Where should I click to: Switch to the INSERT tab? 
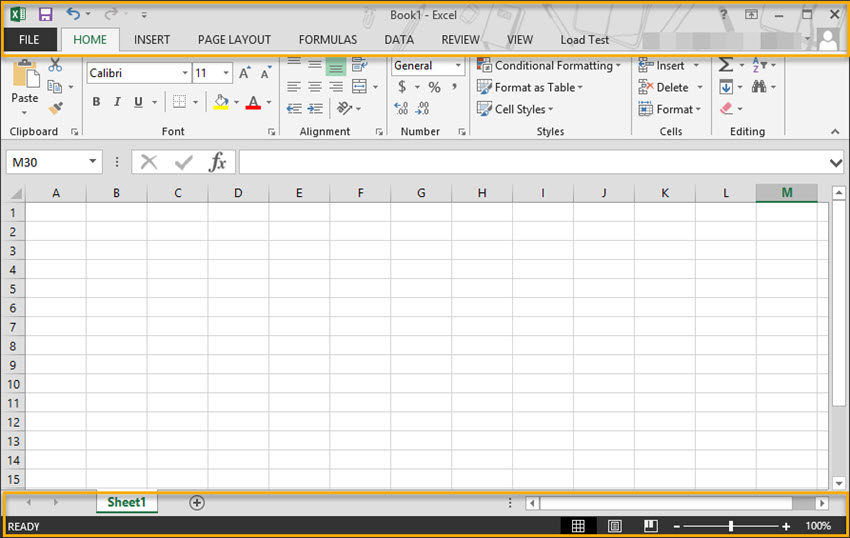click(x=152, y=40)
